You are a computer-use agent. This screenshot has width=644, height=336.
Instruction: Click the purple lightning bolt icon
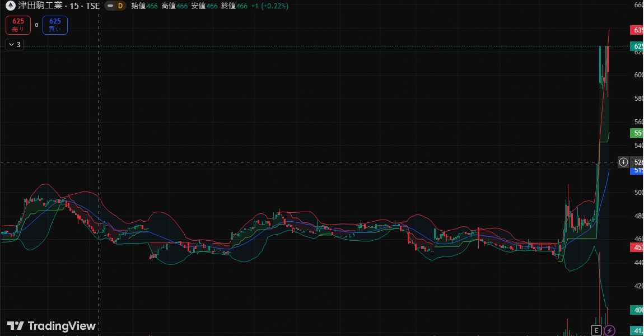610,330
